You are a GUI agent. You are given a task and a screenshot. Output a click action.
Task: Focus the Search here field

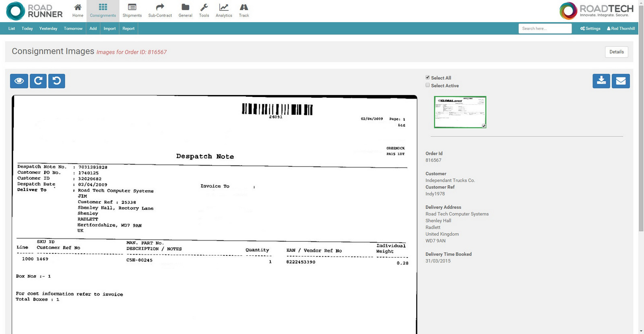click(545, 29)
